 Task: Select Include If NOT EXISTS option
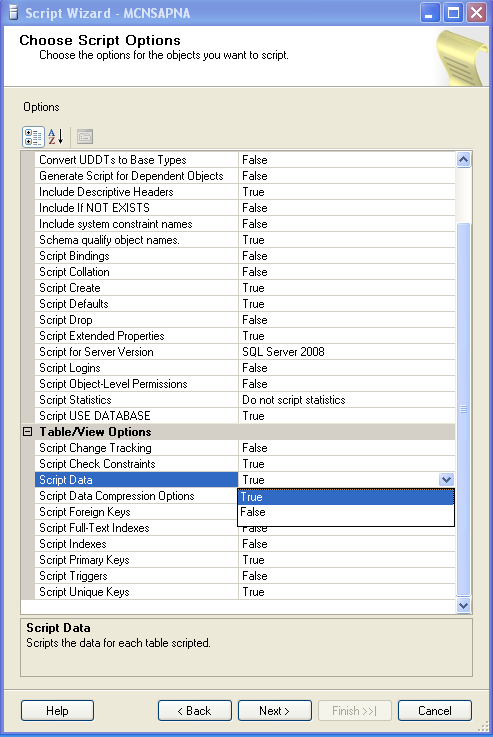(x=245, y=208)
